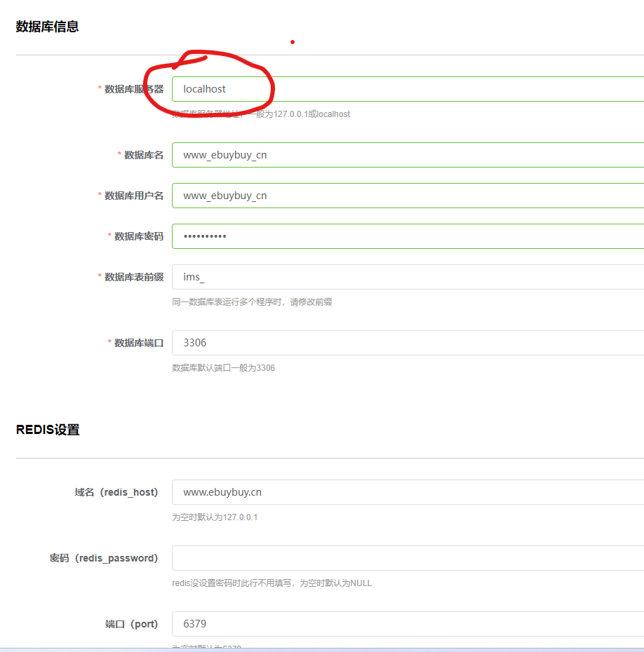Click the 数据库表前缀 label
644x652 pixels.
click(134, 278)
